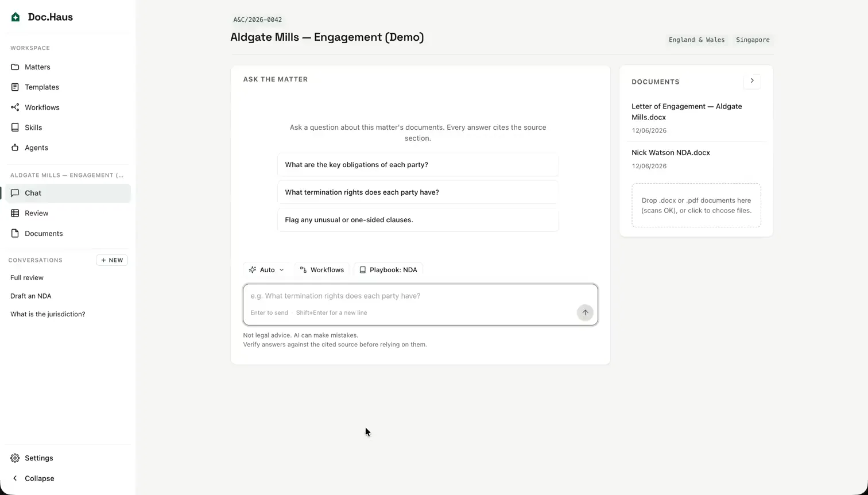
Task: Click the Review table icon
Action: tap(15, 213)
